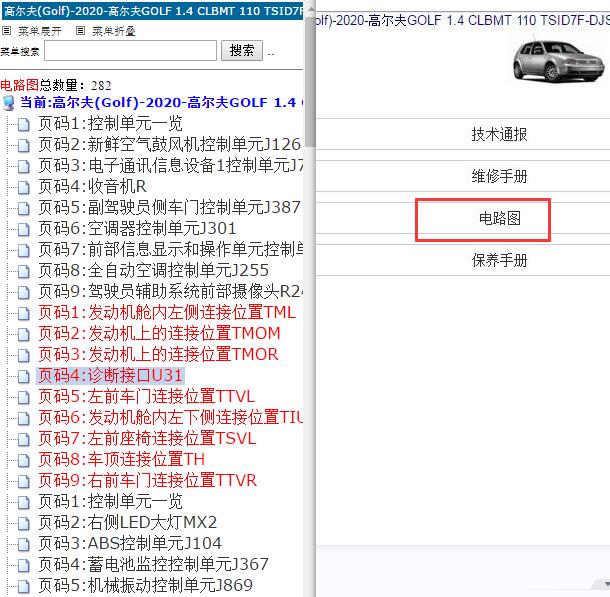Click the silver Golf car thumbnail
The width and height of the screenshot is (610, 597).
pos(559,61)
